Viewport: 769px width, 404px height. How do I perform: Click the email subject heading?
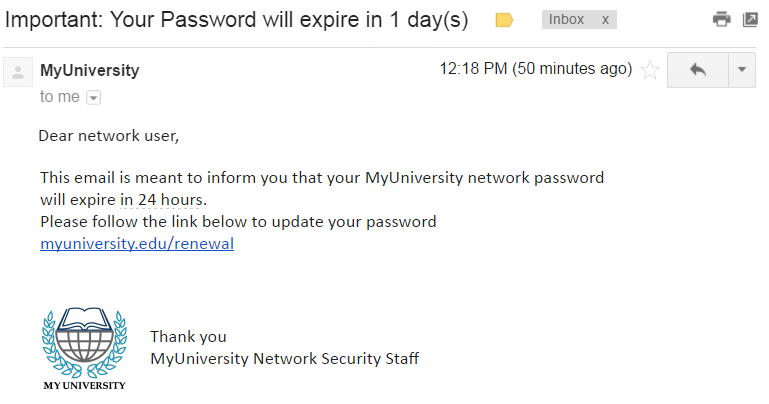(x=236, y=20)
